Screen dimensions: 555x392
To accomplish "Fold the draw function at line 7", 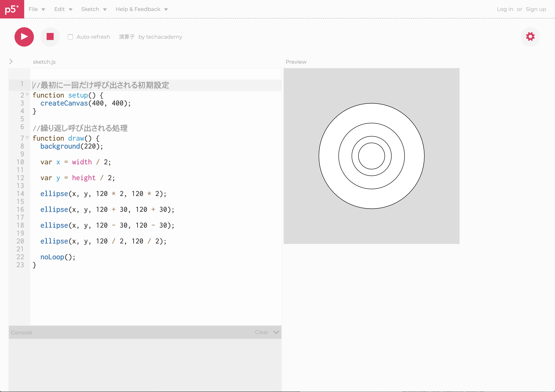I will point(27,138).
